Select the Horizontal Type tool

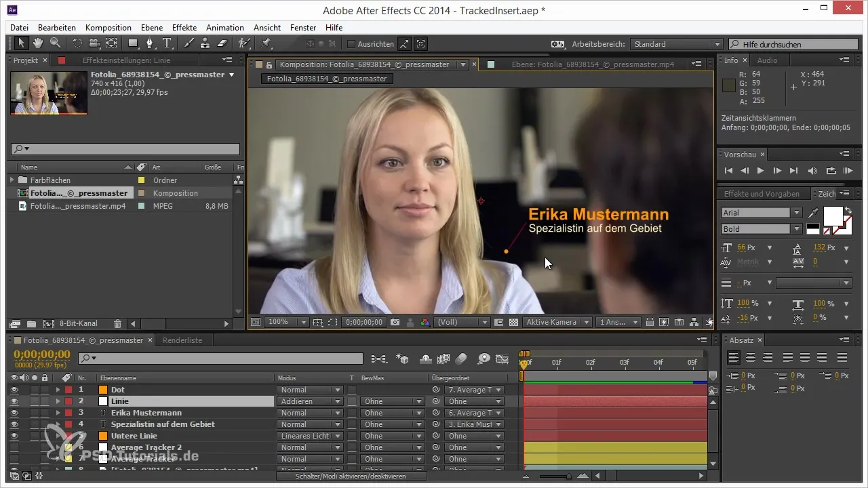pos(167,43)
